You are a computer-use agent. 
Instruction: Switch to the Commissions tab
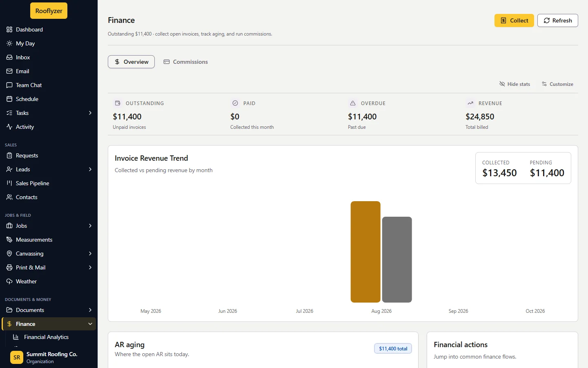pyautogui.click(x=186, y=62)
